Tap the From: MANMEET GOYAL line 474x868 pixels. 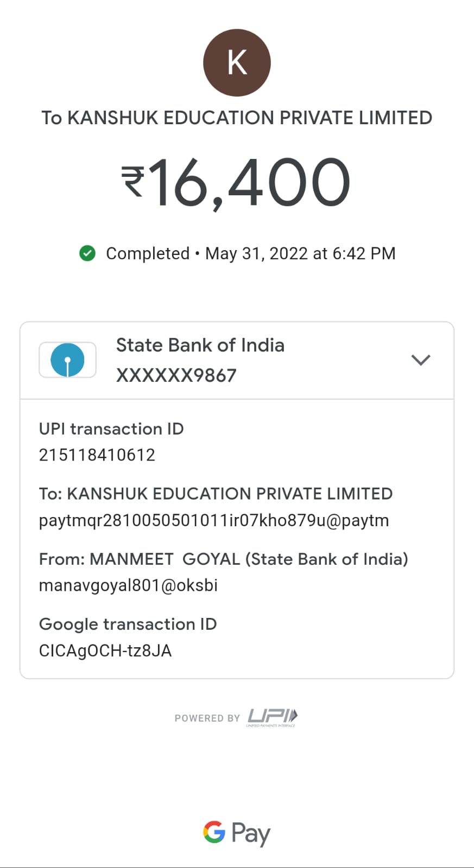click(223, 559)
